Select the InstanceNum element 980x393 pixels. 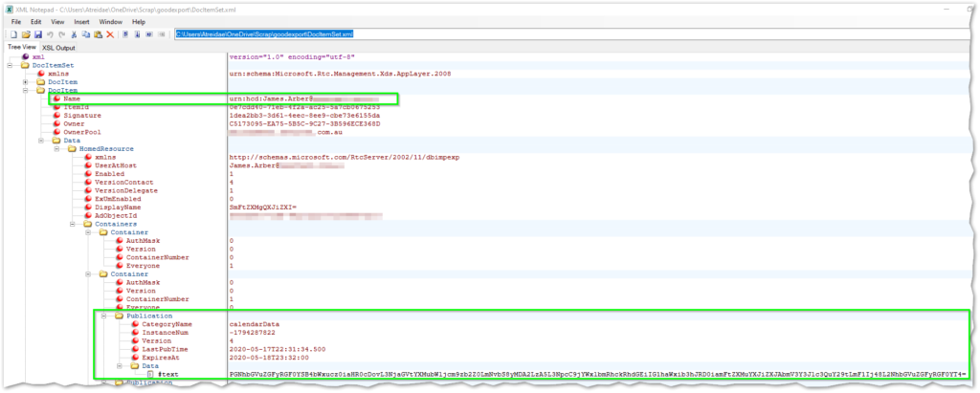click(163, 333)
